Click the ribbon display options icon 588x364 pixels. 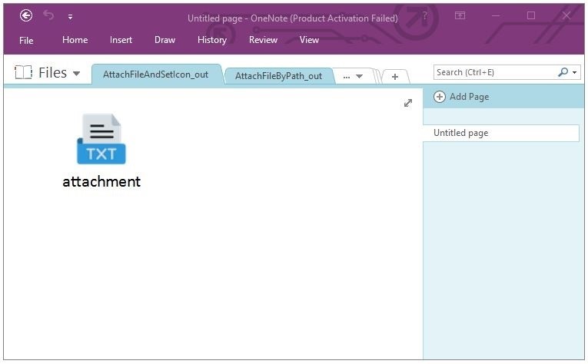(x=460, y=15)
